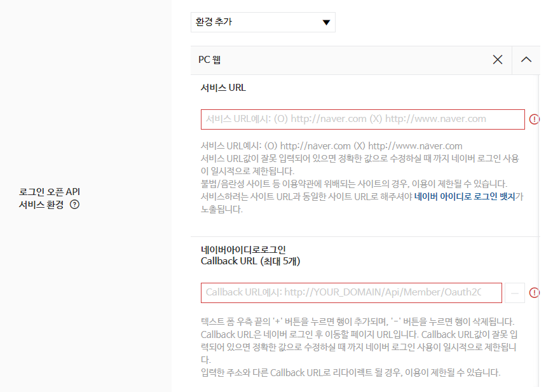546x392 pixels.
Task: Click the 로그인 오픈 API 서비스 환경 label
Action: [50, 198]
